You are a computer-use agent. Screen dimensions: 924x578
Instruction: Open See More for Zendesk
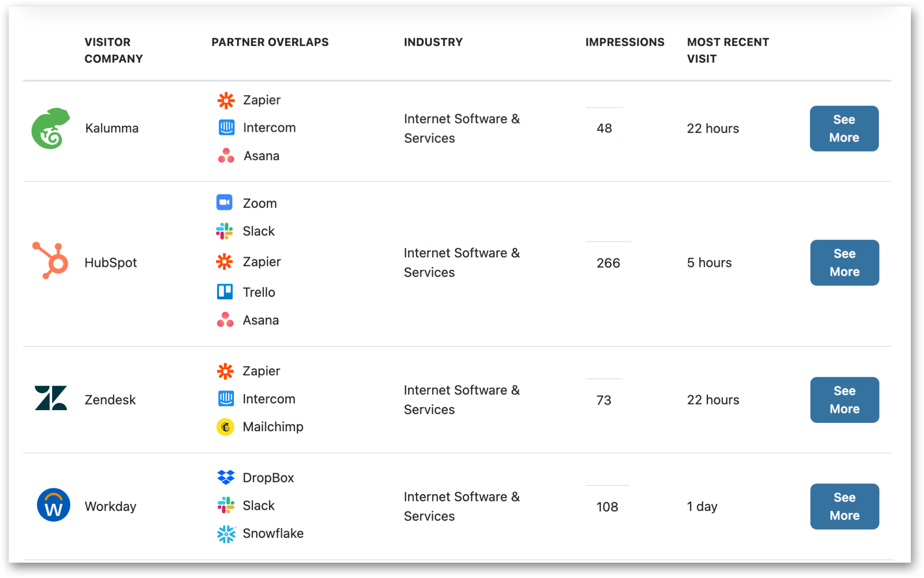pos(844,400)
